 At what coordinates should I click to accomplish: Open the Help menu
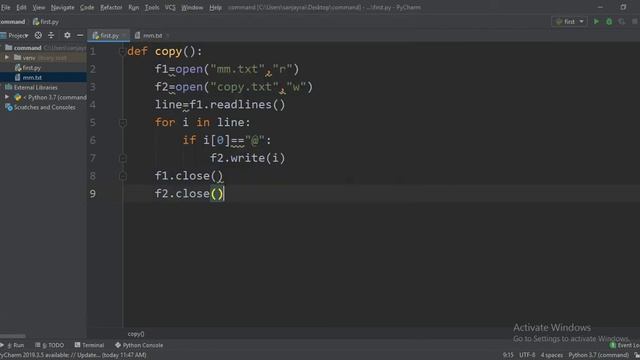215,7
